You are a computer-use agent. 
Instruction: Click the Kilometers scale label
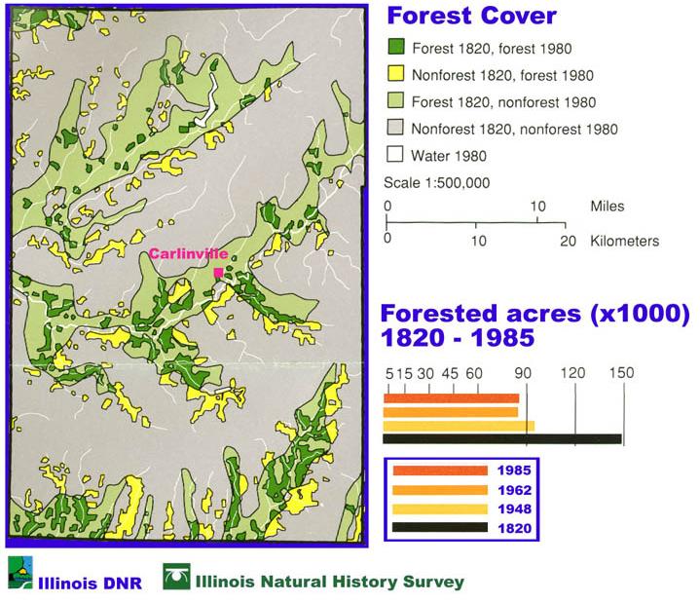[624, 241]
